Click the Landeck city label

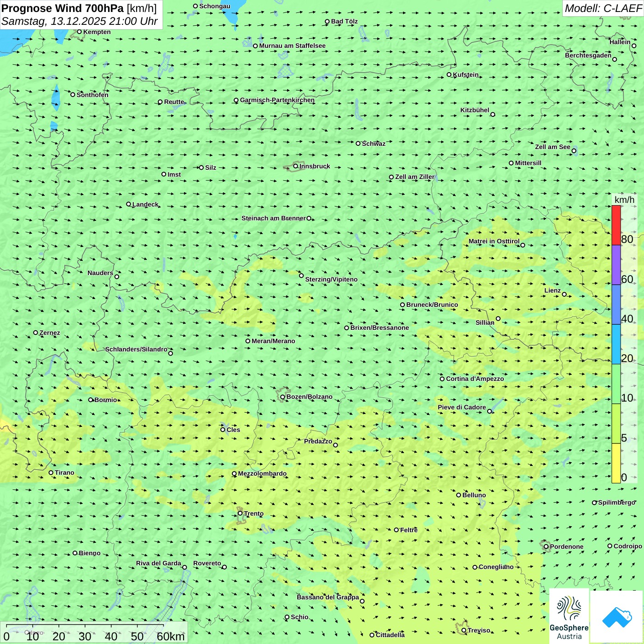coord(145,204)
